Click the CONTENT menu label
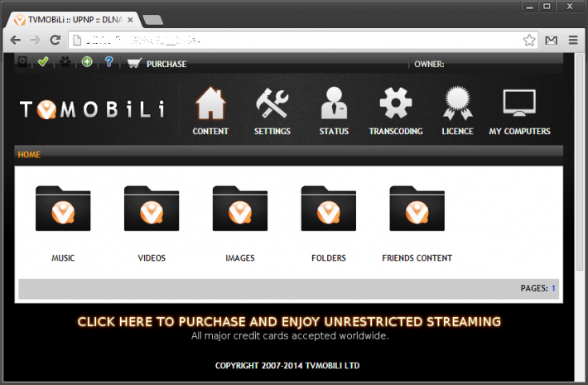Viewport: 588px width, 385px height. (210, 131)
